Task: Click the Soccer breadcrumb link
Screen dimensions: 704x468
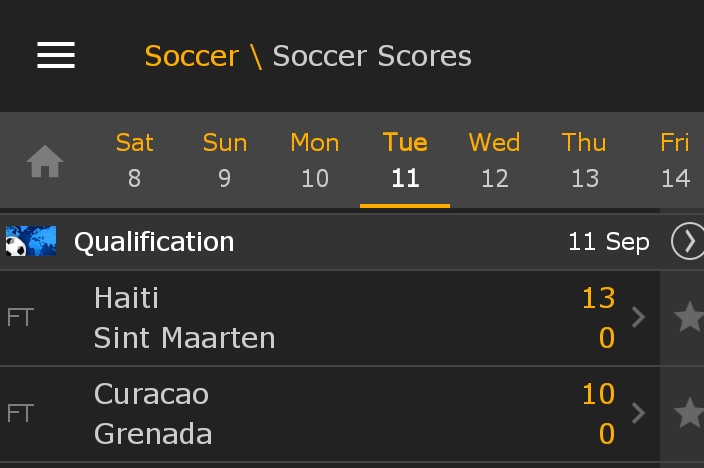Action: tap(192, 56)
